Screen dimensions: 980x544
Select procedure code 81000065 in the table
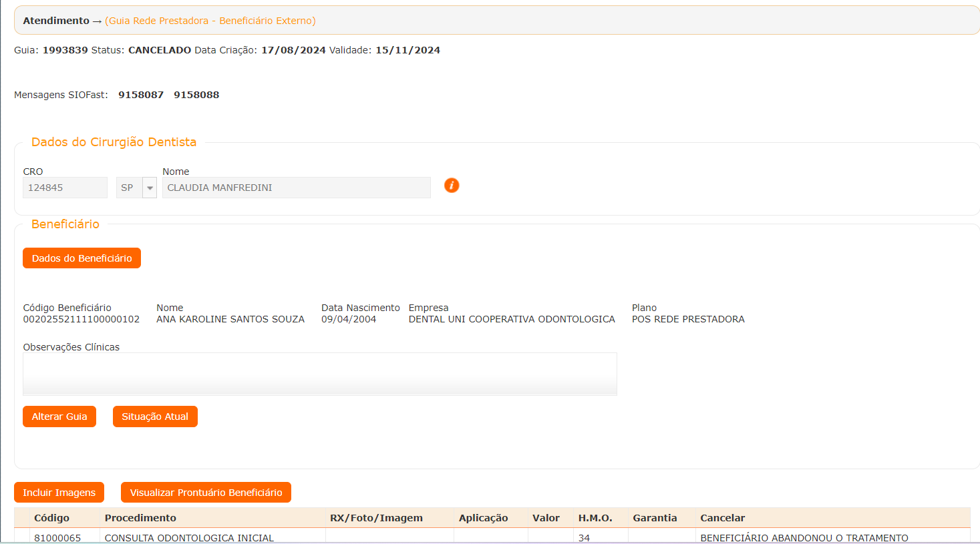[57, 537]
